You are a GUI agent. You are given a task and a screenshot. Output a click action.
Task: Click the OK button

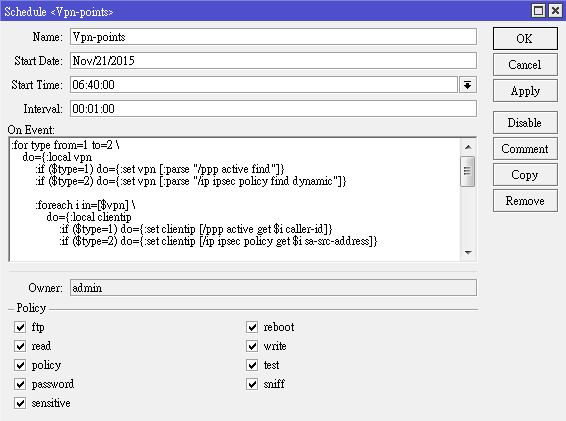click(525, 38)
